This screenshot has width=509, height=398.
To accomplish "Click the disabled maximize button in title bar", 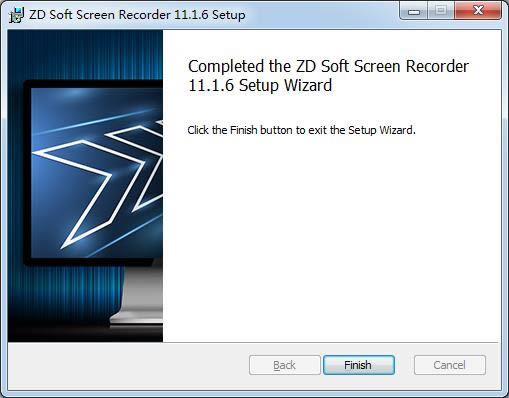I will tap(441, 11).
